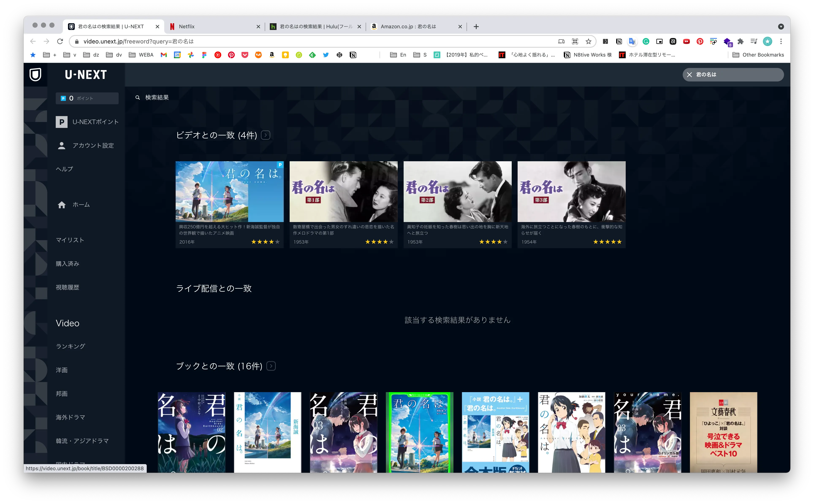The height and width of the screenshot is (504, 814).
Task: Open the home icon in the sidebar
Action: [x=62, y=205]
